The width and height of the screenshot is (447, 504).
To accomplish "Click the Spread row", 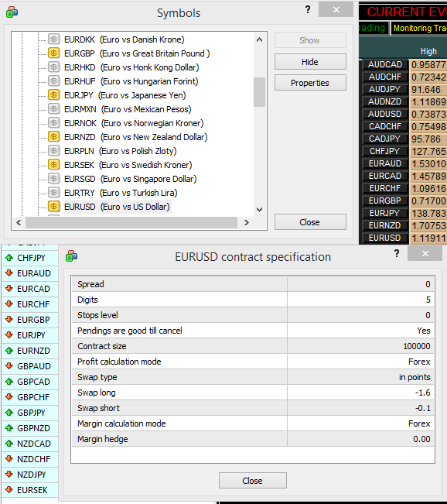I will pos(252,284).
